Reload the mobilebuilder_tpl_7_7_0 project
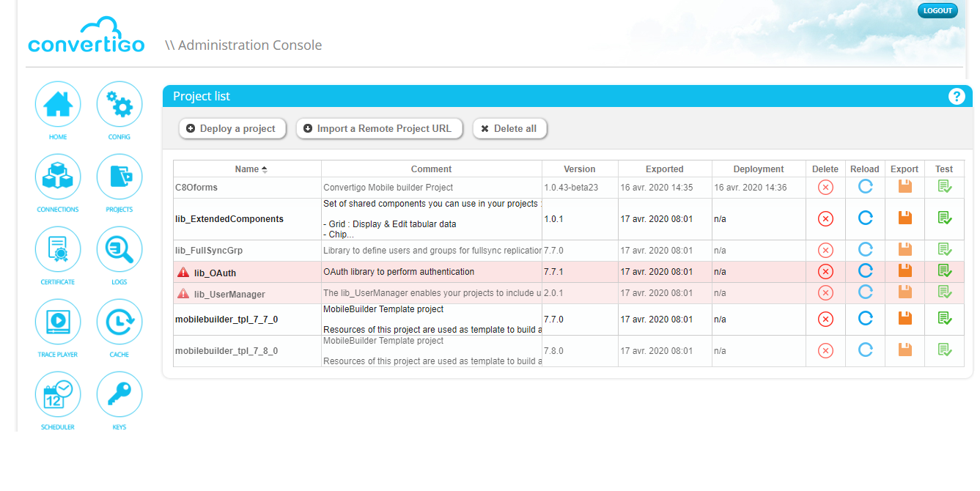 pyautogui.click(x=865, y=319)
